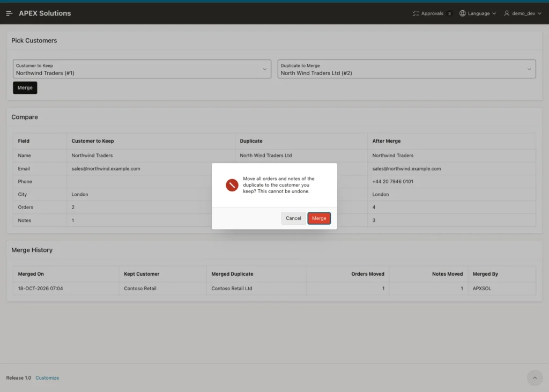Click the Compare region title
This screenshot has height=392, width=549.
[x=25, y=117]
